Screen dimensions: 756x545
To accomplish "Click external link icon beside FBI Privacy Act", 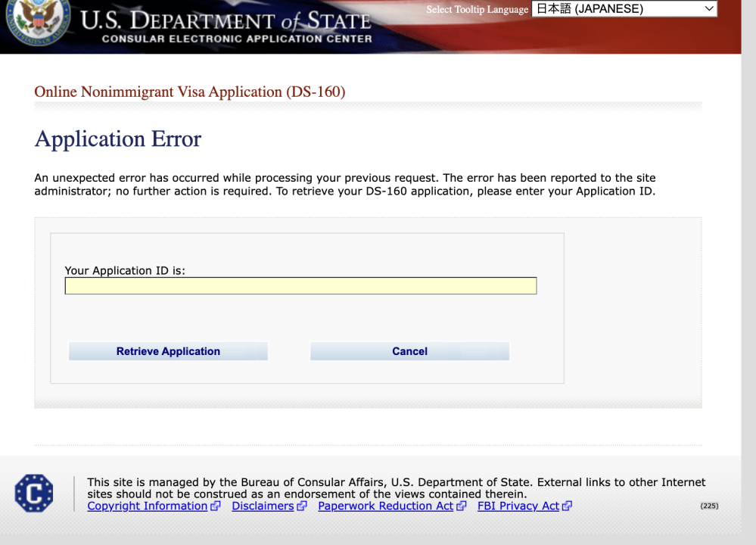I will 567,506.
